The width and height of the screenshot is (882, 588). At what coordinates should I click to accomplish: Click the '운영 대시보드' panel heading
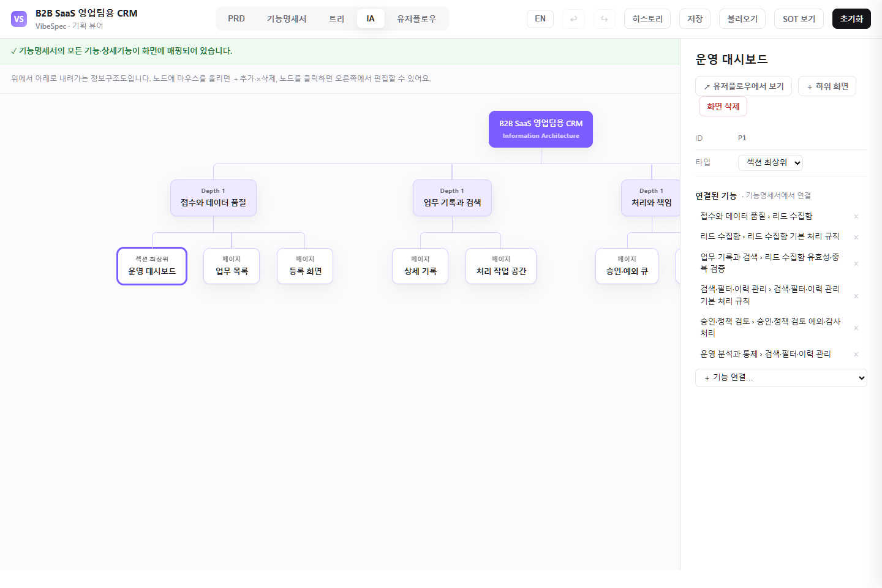tap(731, 59)
